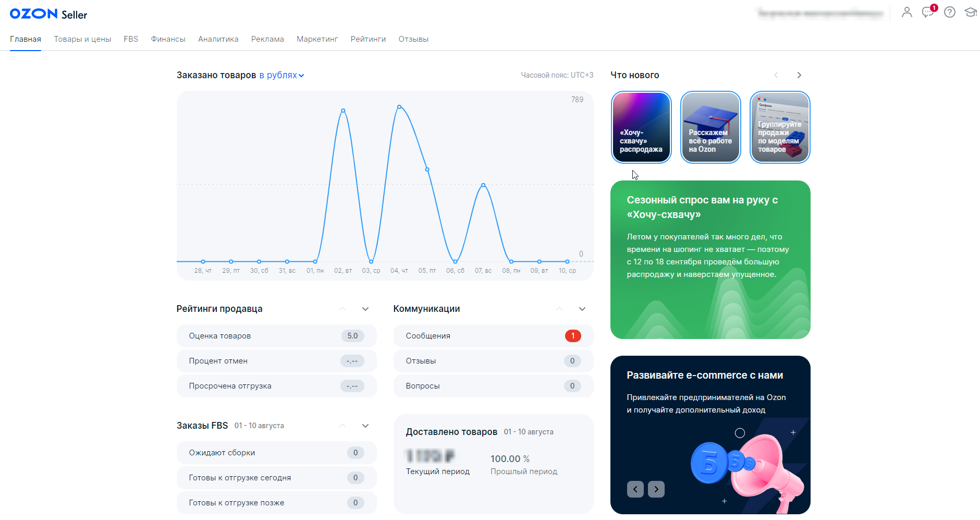Open Развивайте e-commerce с нами banner
980x520 pixels.
tap(710, 435)
